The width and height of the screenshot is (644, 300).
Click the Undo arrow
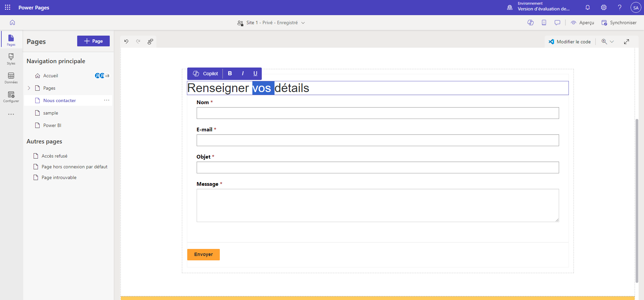[126, 41]
